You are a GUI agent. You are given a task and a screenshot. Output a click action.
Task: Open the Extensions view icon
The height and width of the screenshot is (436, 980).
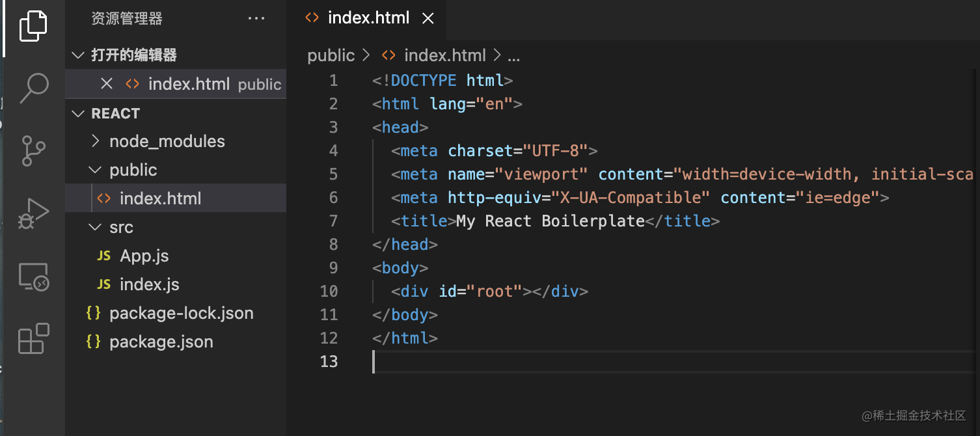point(33,338)
